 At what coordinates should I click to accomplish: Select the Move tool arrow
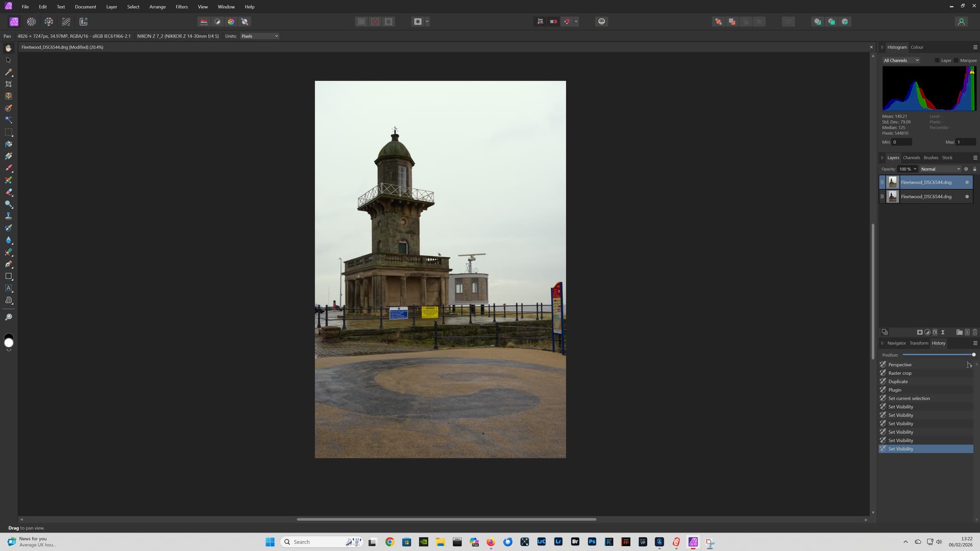click(x=9, y=60)
